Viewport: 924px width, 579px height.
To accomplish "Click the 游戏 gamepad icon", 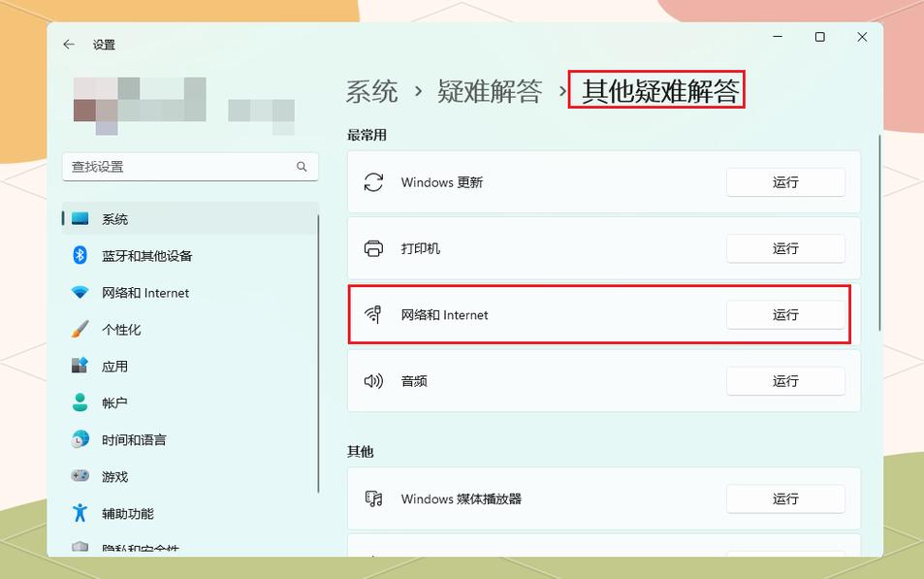I will (x=80, y=476).
